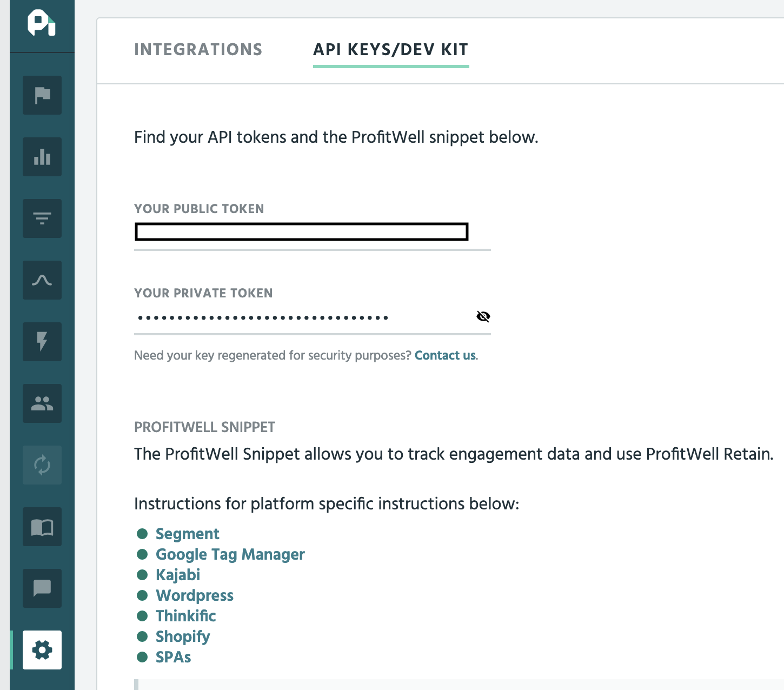Click the circular arrows sync icon
The width and height of the screenshot is (784, 690).
(x=42, y=465)
